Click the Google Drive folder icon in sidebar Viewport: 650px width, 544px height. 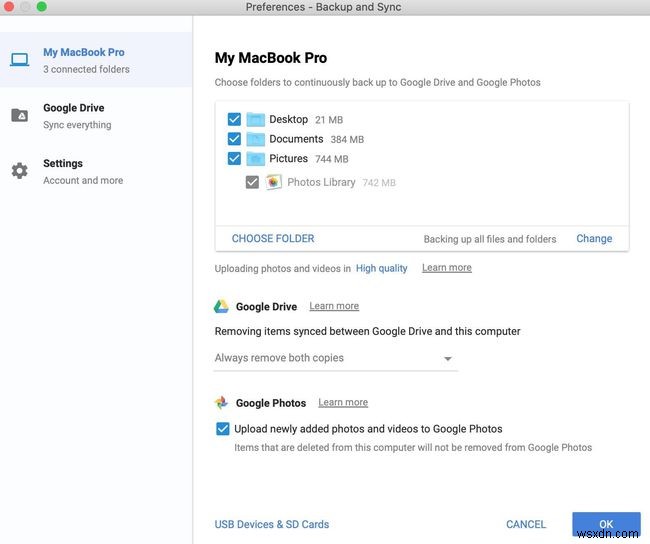(20, 116)
